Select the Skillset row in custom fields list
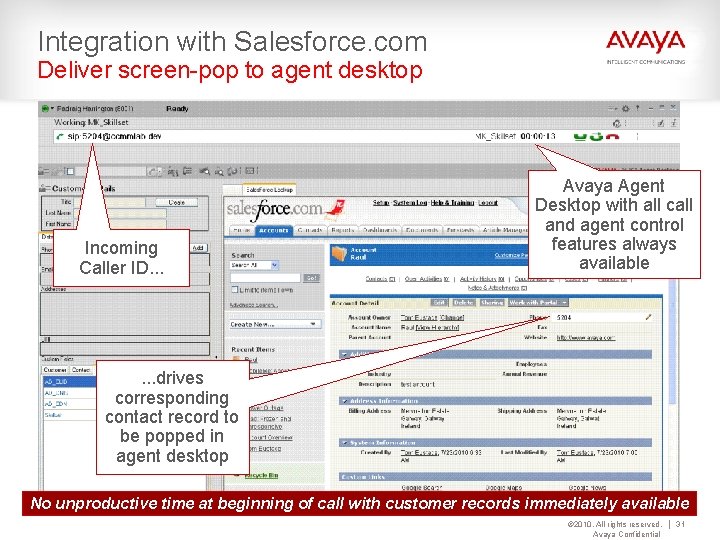This screenshot has width=720, height=540. pos(69,415)
